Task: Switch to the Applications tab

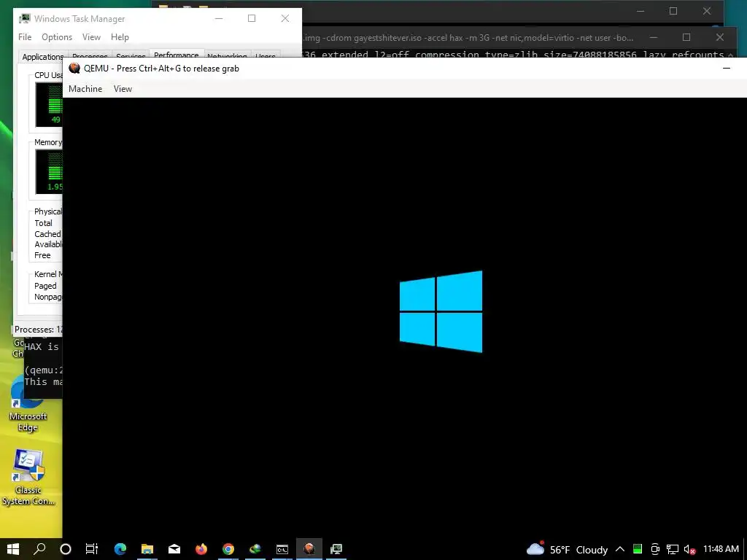Action: 43,57
